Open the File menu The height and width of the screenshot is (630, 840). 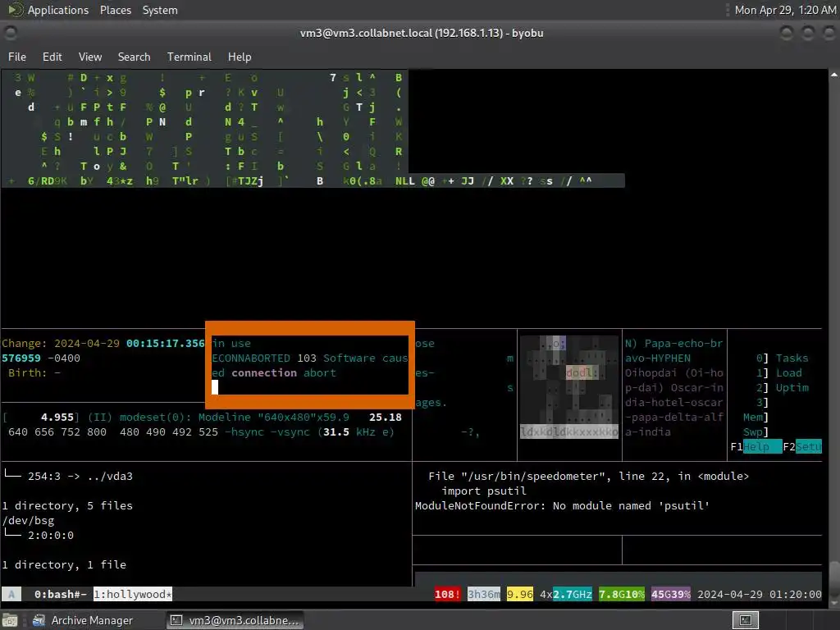point(16,57)
